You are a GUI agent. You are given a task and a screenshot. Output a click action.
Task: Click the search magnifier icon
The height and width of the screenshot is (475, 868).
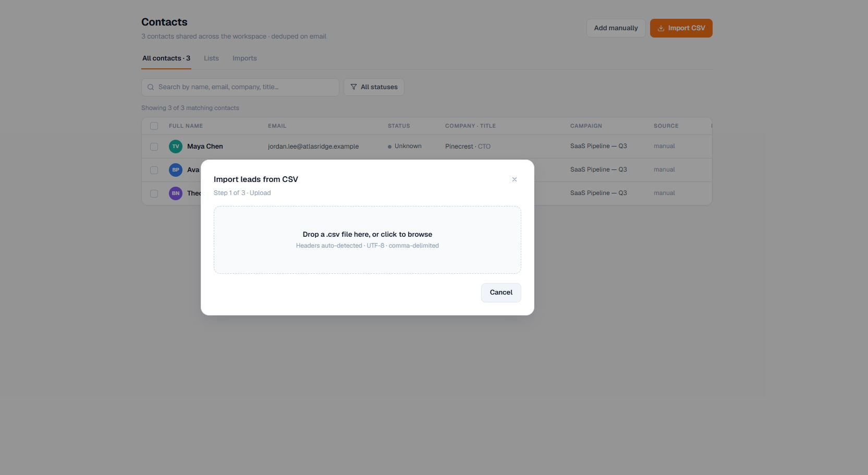click(x=151, y=87)
